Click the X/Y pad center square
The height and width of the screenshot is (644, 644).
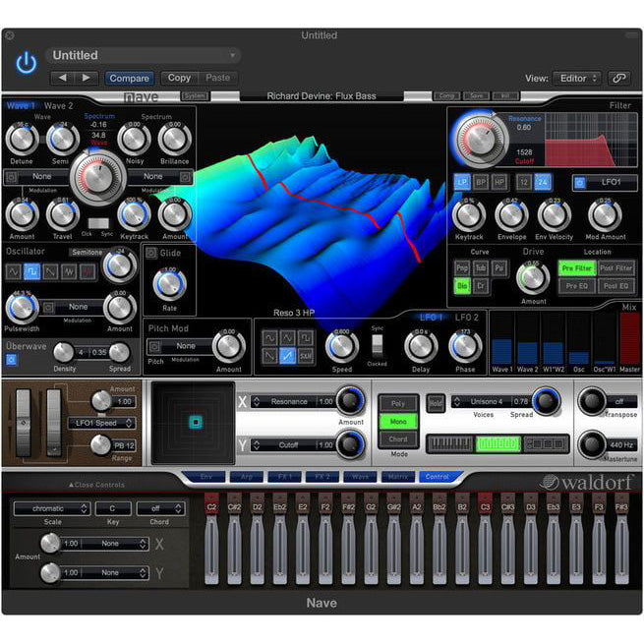pos(196,423)
